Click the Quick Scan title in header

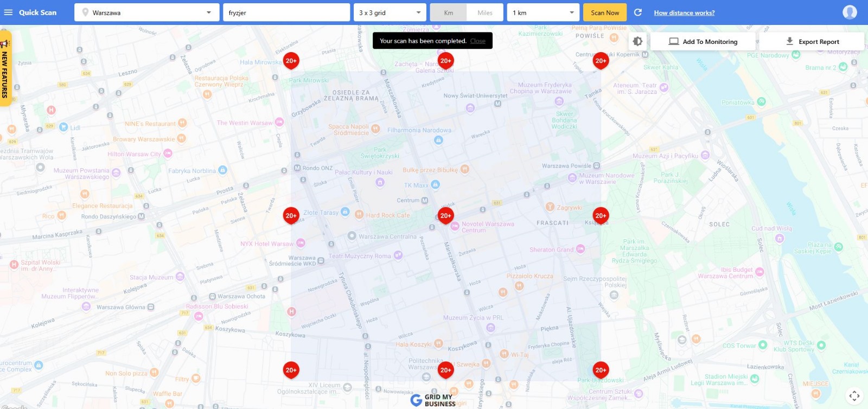click(37, 12)
